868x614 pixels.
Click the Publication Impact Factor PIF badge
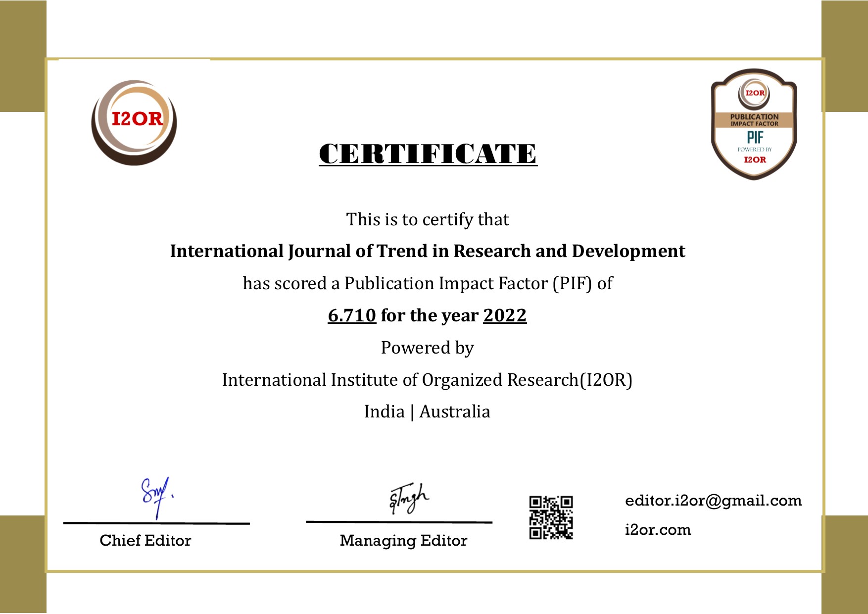(754, 124)
